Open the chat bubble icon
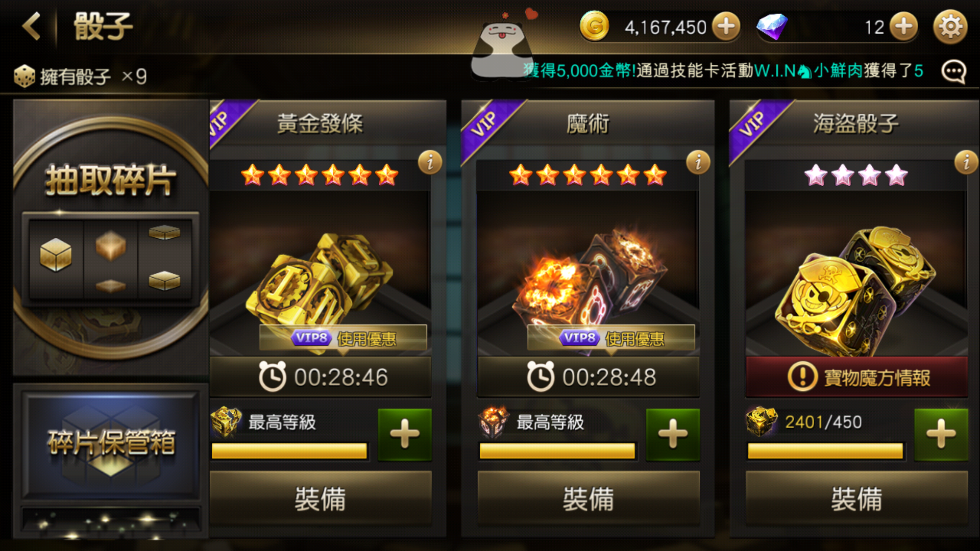Image resolution: width=980 pixels, height=551 pixels. 953,72
